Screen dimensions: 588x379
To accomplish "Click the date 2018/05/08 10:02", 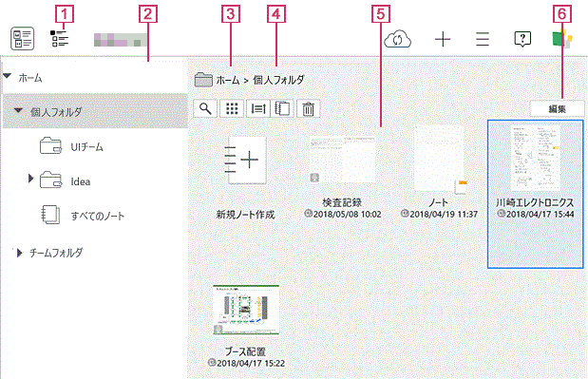I will click(x=348, y=215).
